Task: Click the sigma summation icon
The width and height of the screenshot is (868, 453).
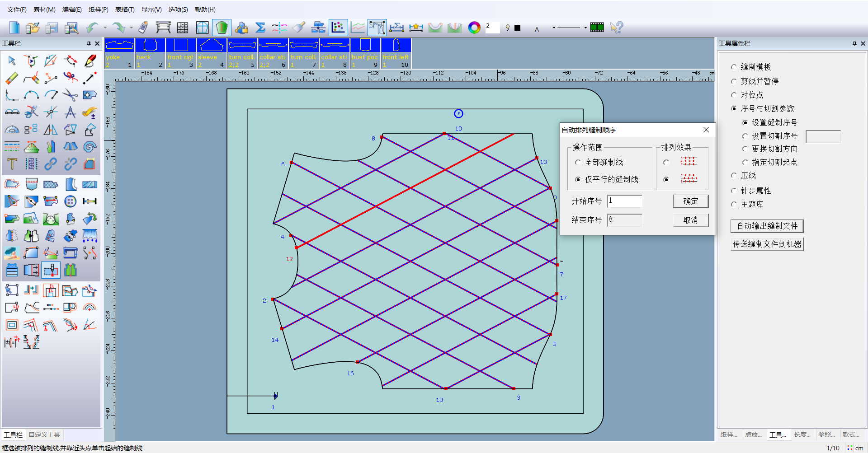Action: pyautogui.click(x=260, y=28)
